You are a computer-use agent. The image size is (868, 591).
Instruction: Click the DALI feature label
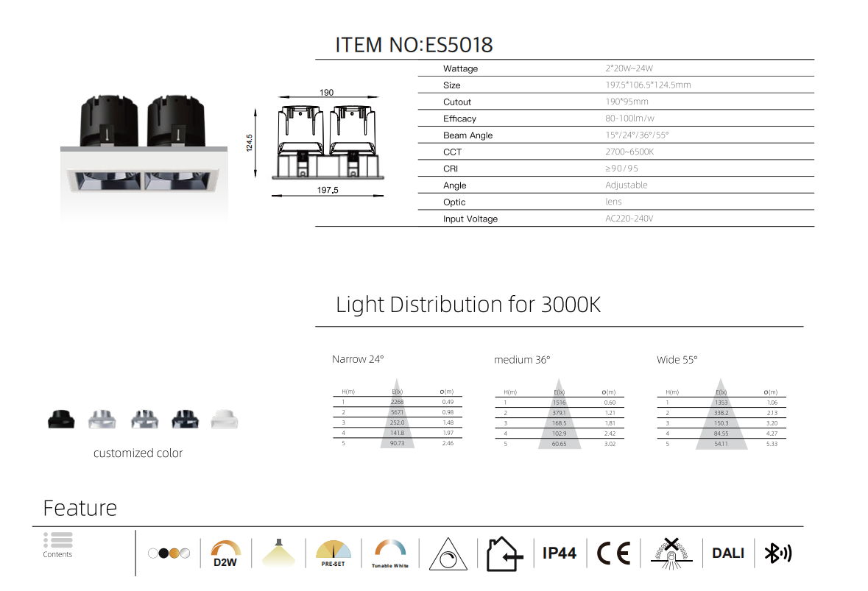(728, 553)
